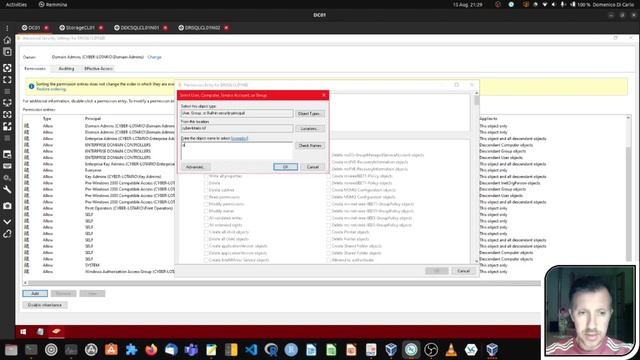
Task: Click the keyboard icon in Remmina sidebar
Action: [7, 167]
